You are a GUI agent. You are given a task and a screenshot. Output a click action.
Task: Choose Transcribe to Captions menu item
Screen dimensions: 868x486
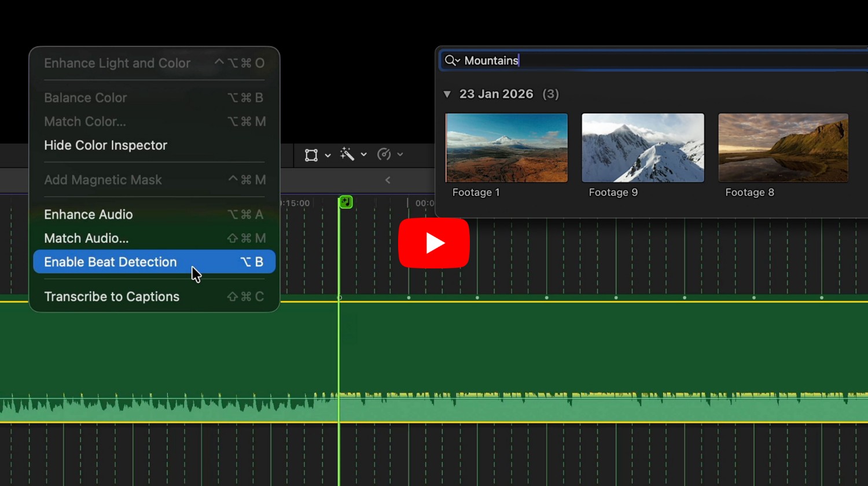click(112, 297)
